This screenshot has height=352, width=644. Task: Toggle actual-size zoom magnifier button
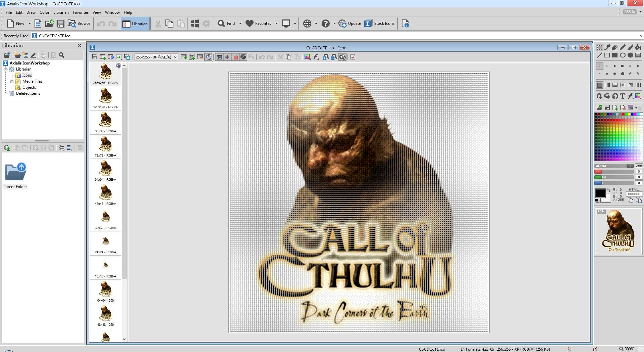(342, 57)
